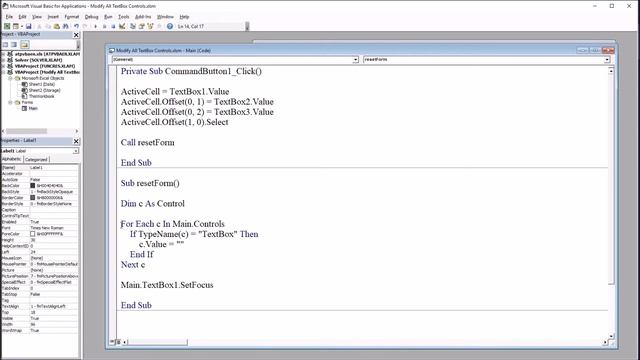Open the Format menu

point(72,17)
